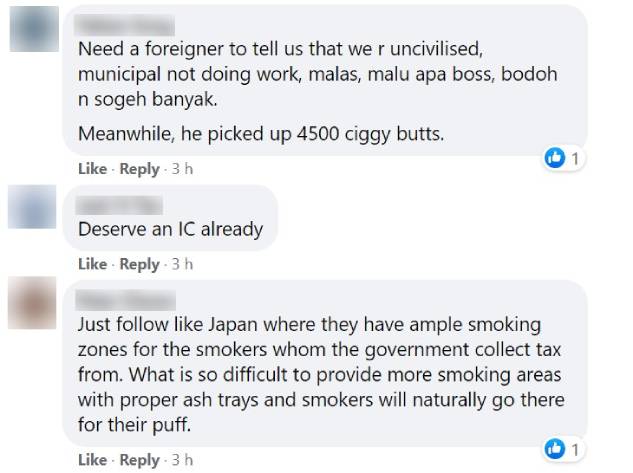This screenshot has width=633, height=473.
Task: Open the timestamp under the Japan smoking zones comment
Action: (181, 460)
